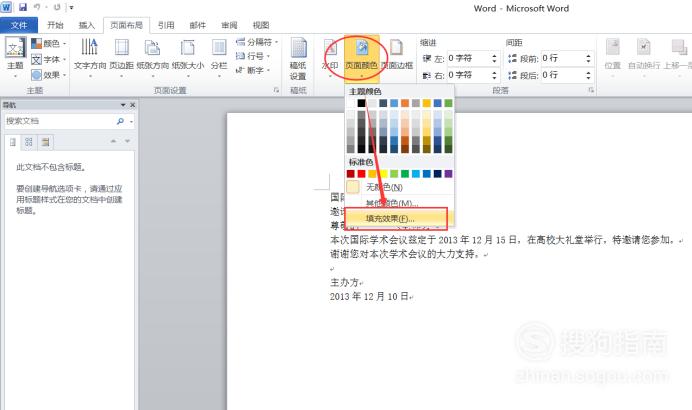Click the search magnifier icon in navigation

(x=120, y=121)
